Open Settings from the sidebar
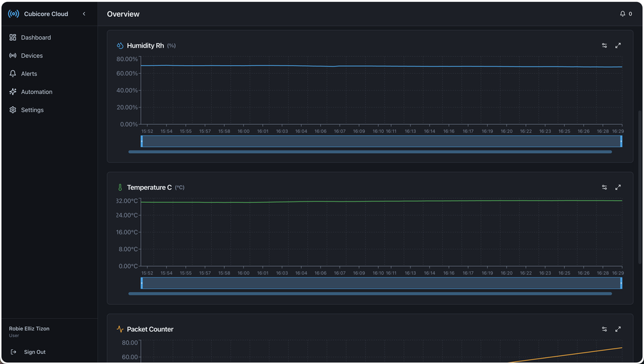 (49, 110)
